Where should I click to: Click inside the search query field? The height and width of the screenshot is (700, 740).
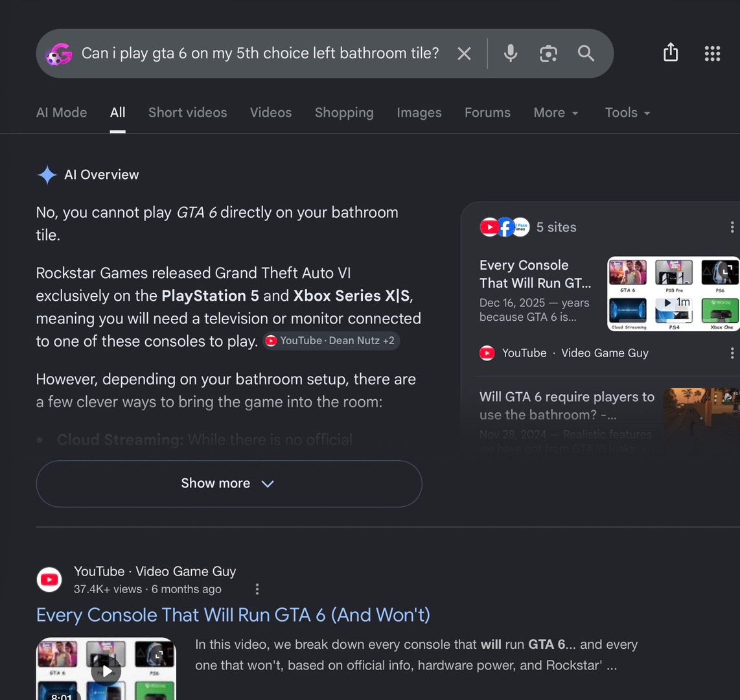click(x=260, y=53)
